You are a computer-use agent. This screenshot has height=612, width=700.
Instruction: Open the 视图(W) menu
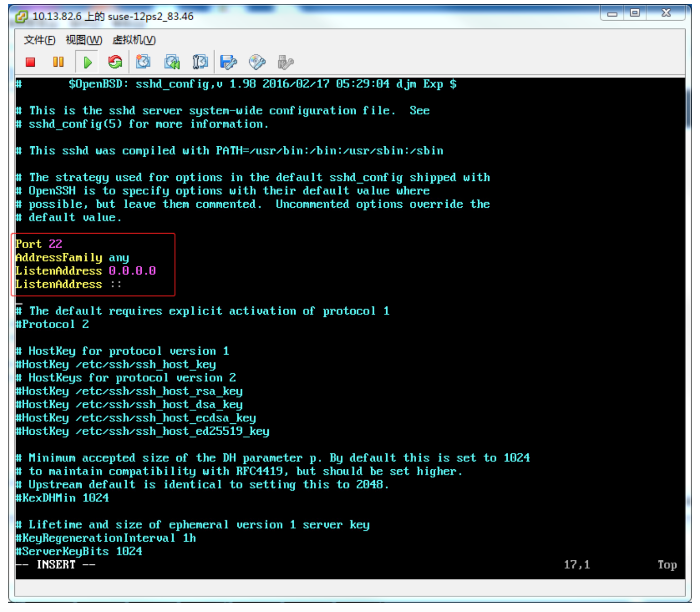click(x=84, y=40)
